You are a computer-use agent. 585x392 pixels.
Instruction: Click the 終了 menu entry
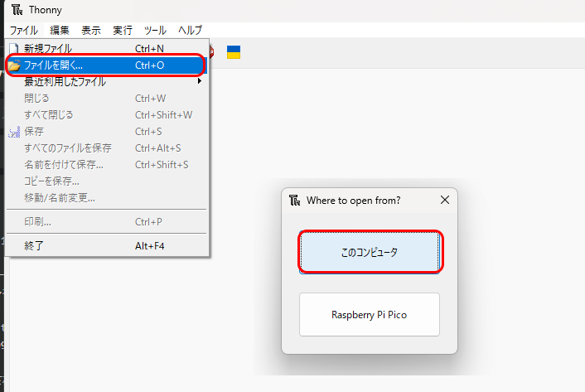107,246
